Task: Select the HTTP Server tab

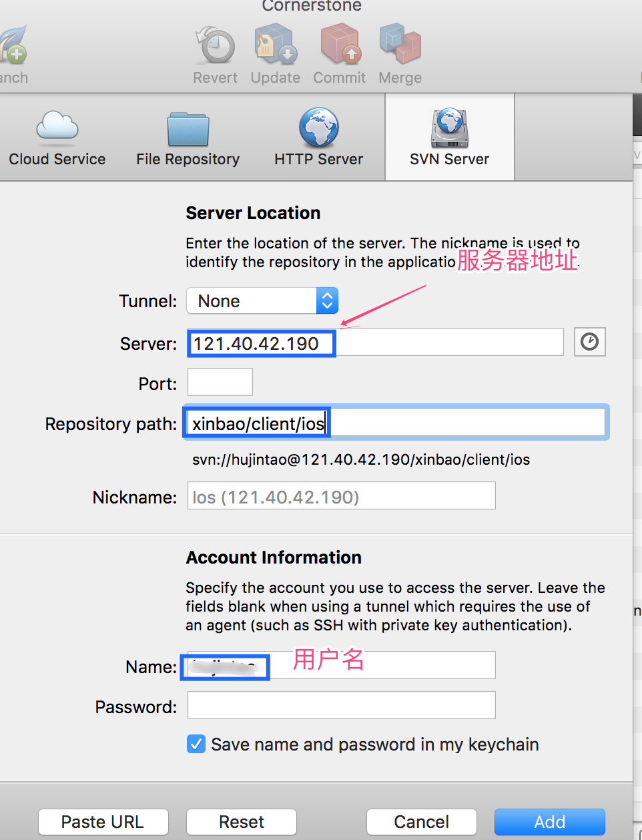Action: [x=318, y=138]
